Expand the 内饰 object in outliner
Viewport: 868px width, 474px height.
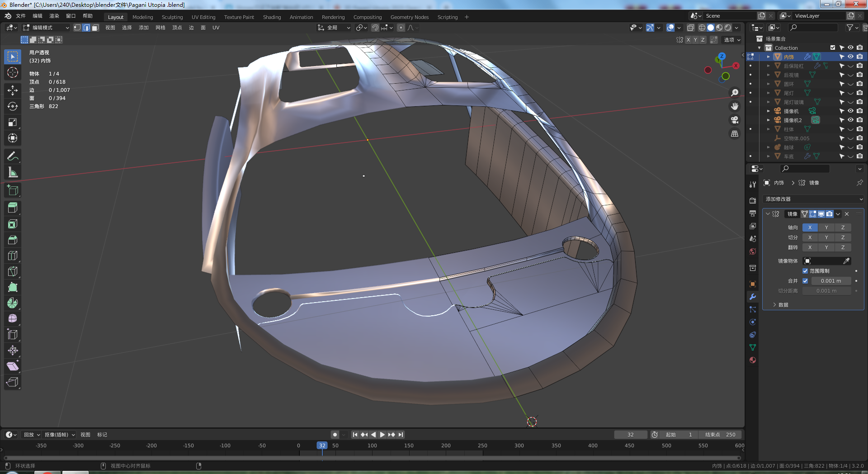tap(768, 57)
